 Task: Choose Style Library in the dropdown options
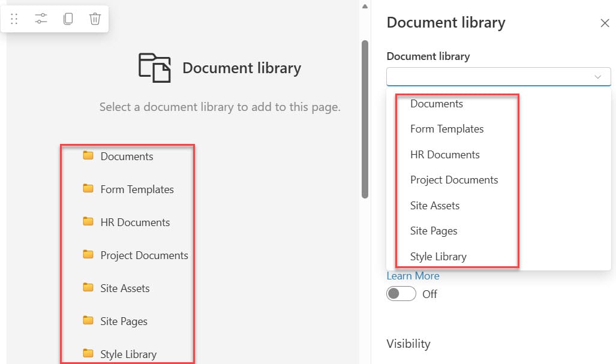pos(438,257)
